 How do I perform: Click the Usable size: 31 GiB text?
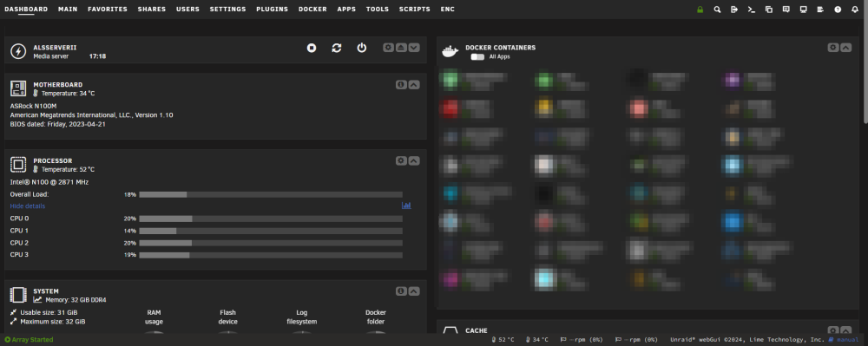(49, 312)
